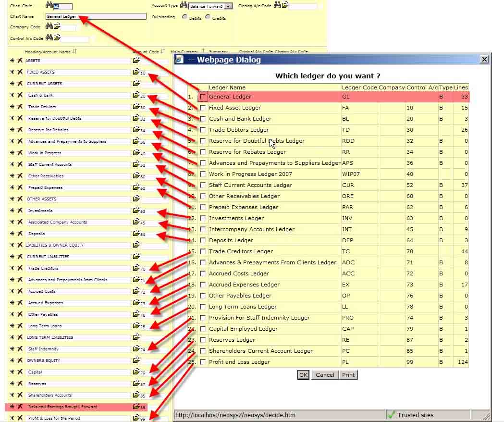Click binoculars icon beside Control A/c Code
Viewport: 504px width, 422px height.
49,37
